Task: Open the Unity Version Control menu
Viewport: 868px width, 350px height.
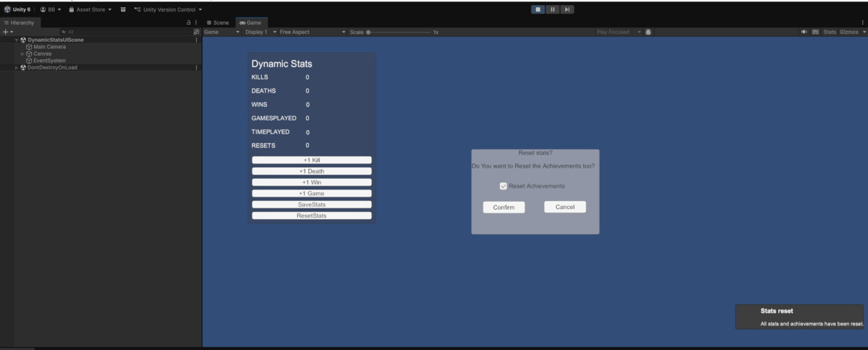Action: [168, 9]
